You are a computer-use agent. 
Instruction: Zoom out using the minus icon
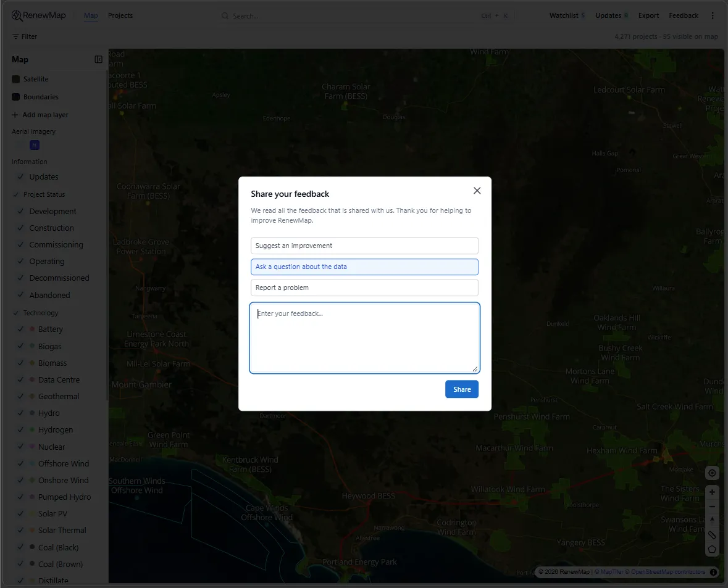[x=712, y=506]
